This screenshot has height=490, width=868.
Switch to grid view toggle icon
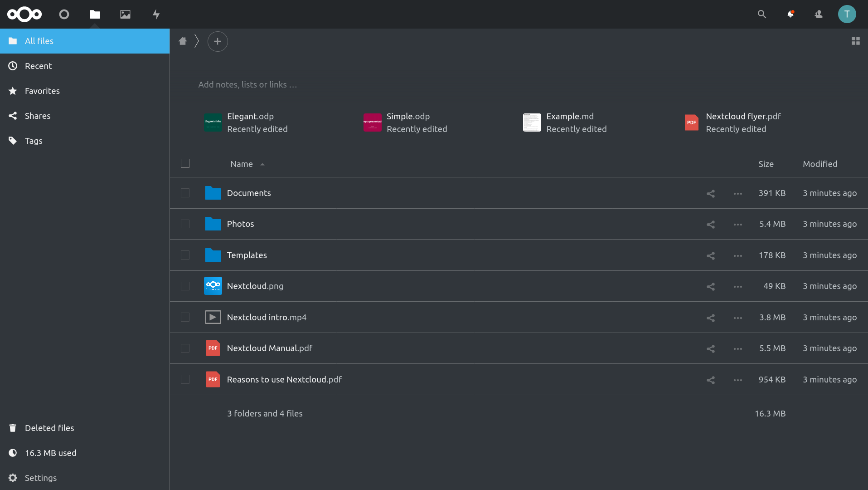click(855, 41)
